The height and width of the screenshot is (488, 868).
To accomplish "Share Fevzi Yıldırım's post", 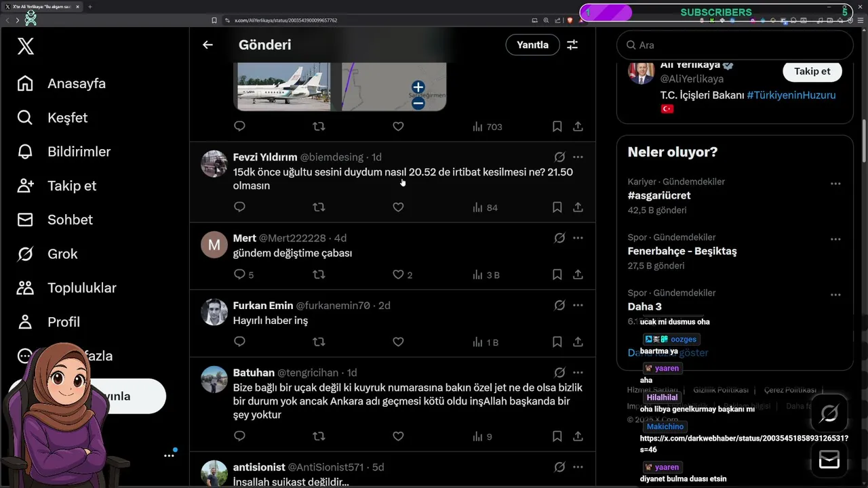I will pyautogui.click(x=578, y=207).
